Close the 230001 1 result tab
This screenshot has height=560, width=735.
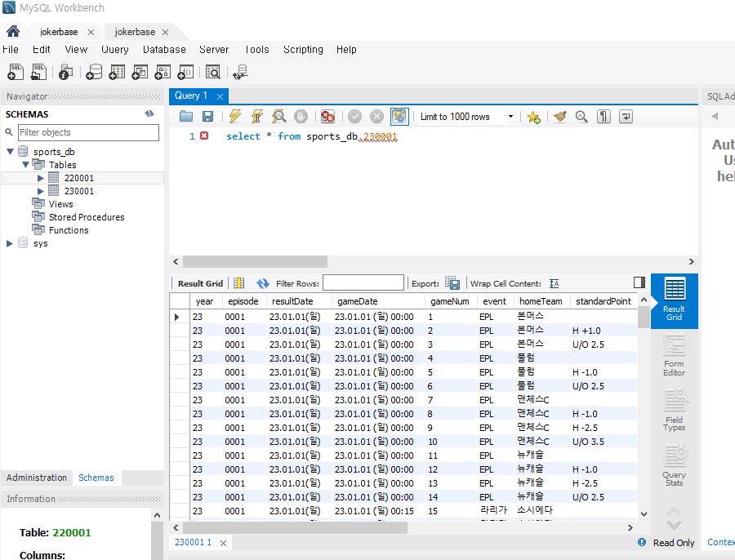tap(224, 543)
